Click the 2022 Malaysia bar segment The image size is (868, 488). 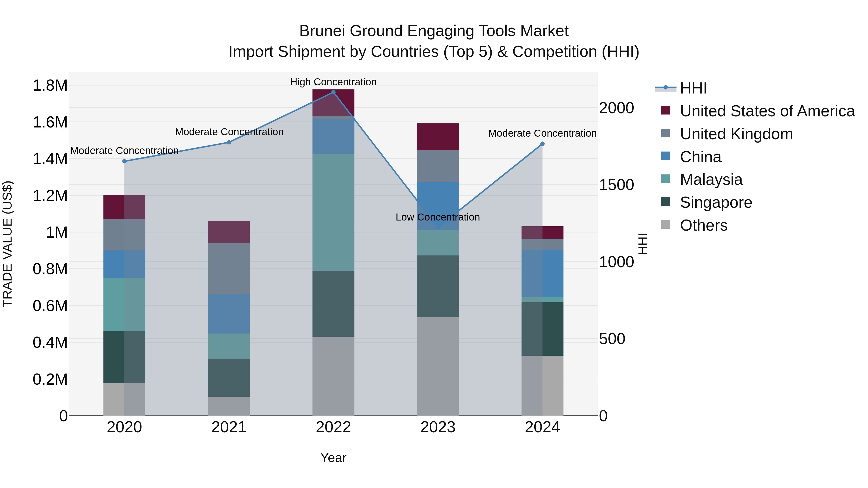333,213
